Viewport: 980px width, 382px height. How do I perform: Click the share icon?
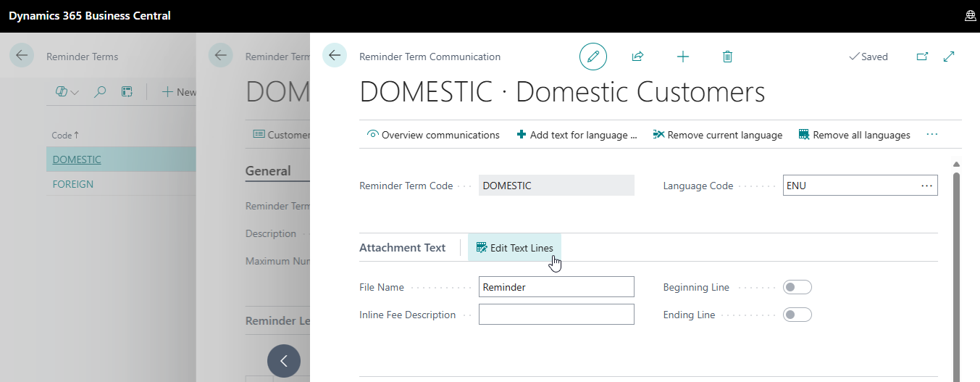tap(637, 57)
